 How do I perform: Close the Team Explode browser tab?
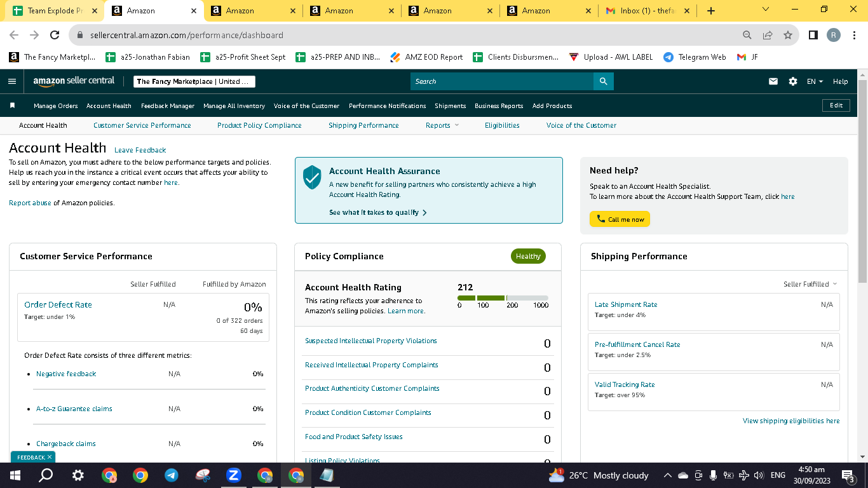95,11
